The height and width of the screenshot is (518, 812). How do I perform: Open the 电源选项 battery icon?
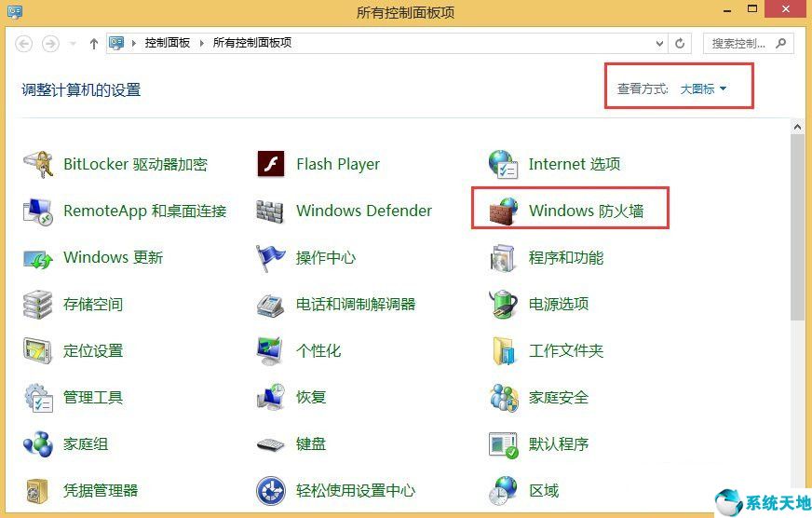tap(503, 304)
